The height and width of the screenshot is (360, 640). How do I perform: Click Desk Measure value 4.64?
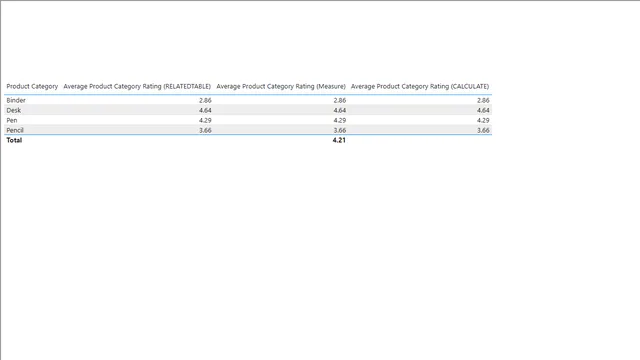click(x=340, y=110)
